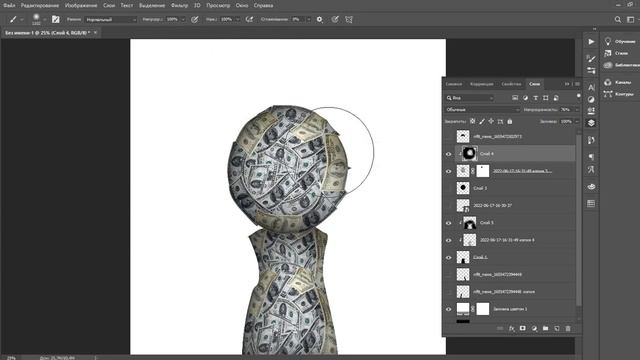Hide the layer ending in копия 4

[449, 240]
